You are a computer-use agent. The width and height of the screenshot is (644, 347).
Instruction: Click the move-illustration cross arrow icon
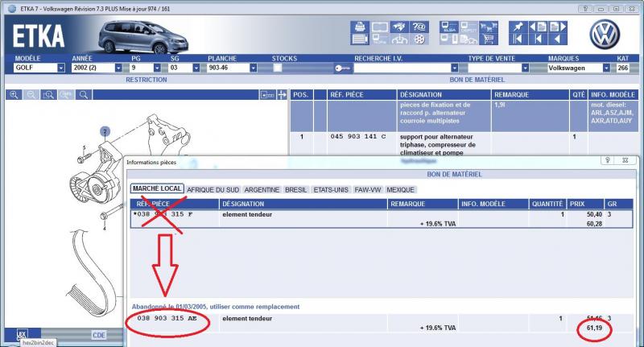click(x=283, y=95)
